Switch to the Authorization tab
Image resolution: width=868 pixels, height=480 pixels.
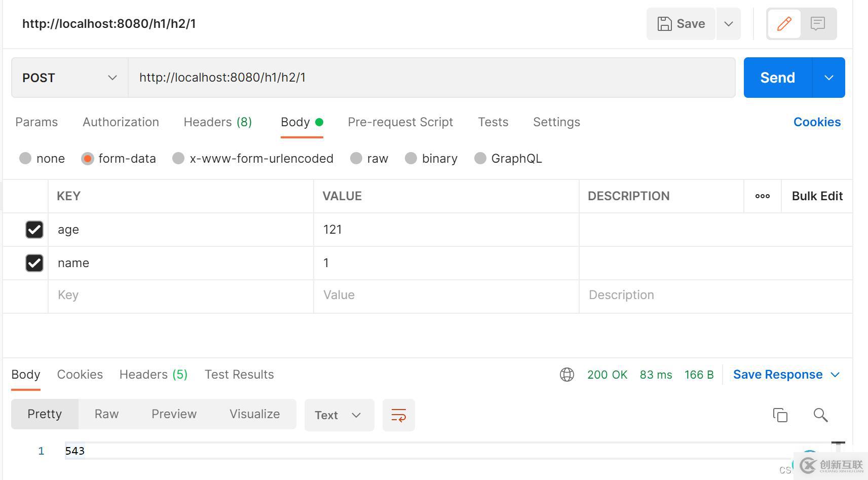121,122
